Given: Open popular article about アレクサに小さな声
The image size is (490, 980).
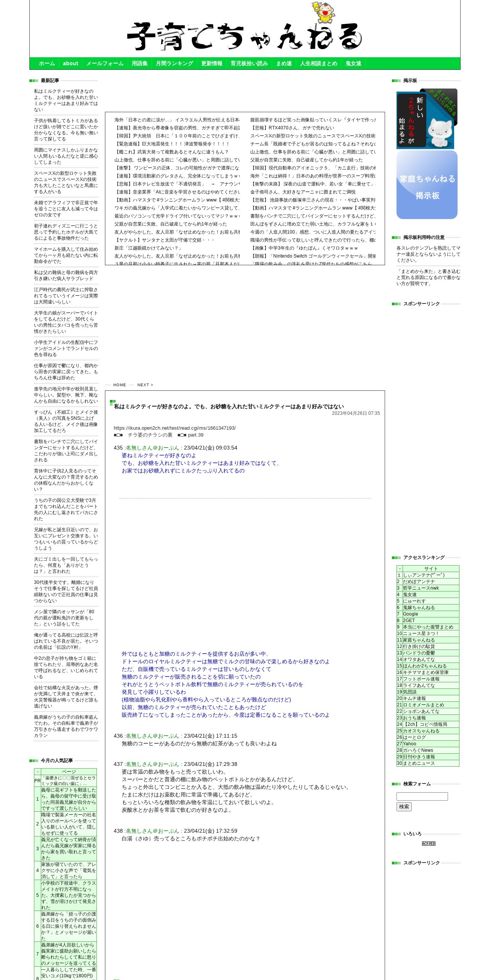Looking at the screenshot, I should [x=69, y=870].
